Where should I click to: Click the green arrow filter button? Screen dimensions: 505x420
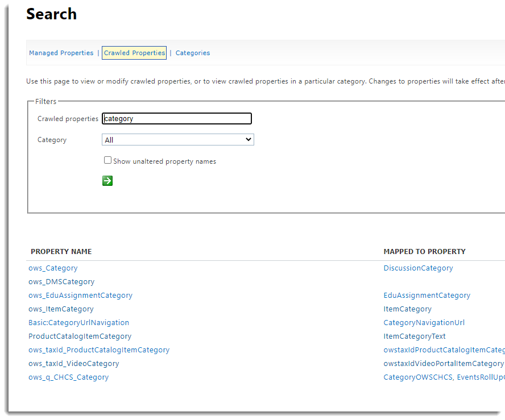(x=107, y=181)
